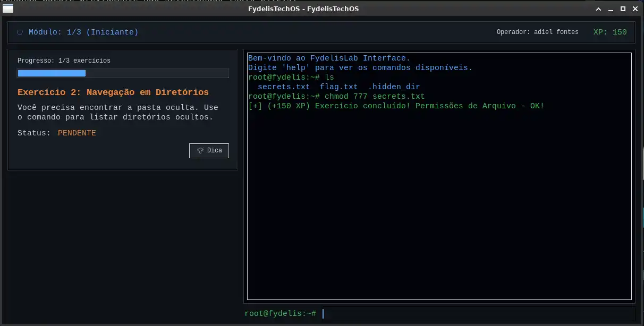Image resolution: width=644 pixels, height=326 pixels.
Task: Select the Exercício 2 heading
Action: tap(113, 92)
